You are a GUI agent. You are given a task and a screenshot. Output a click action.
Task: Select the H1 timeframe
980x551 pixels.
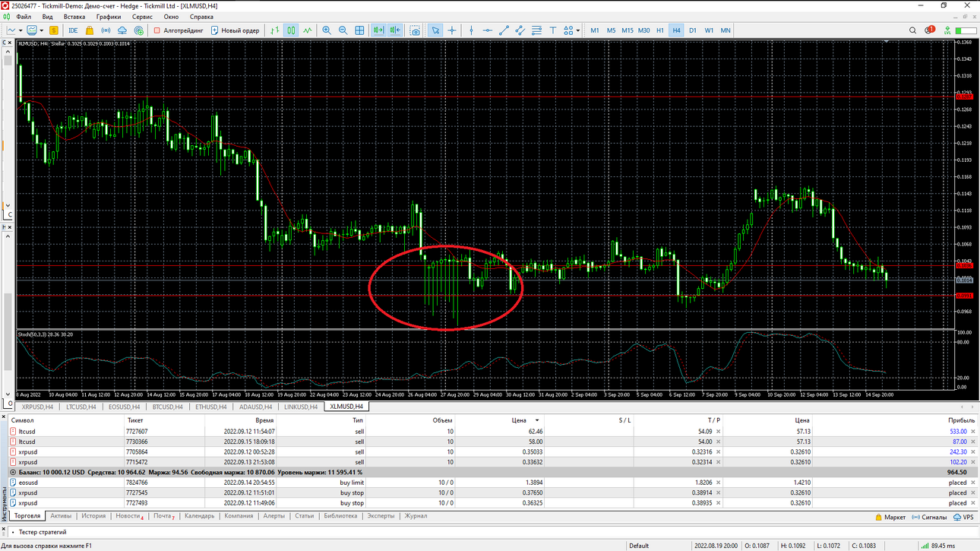660,30
